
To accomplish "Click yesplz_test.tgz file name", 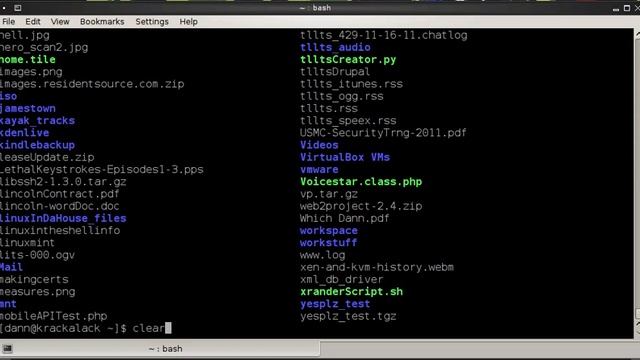I will tap(348, 316).
